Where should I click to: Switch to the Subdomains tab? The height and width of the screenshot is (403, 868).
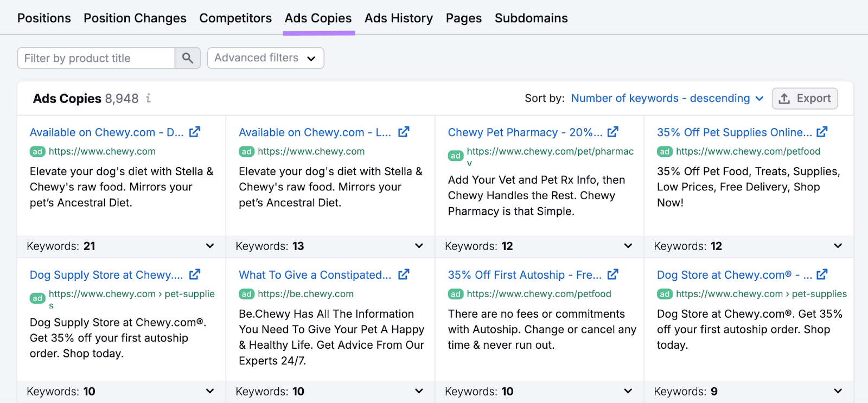(531, 18)
